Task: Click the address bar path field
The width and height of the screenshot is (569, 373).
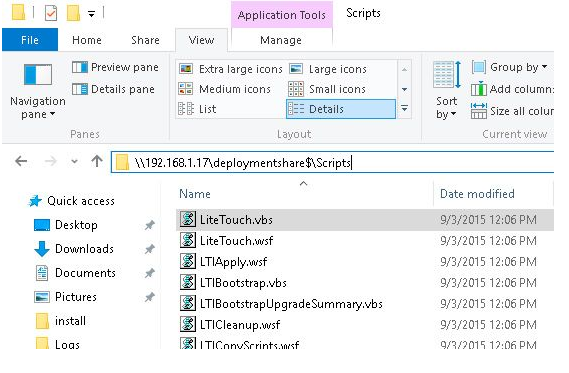Action: [x=332, y=163]
